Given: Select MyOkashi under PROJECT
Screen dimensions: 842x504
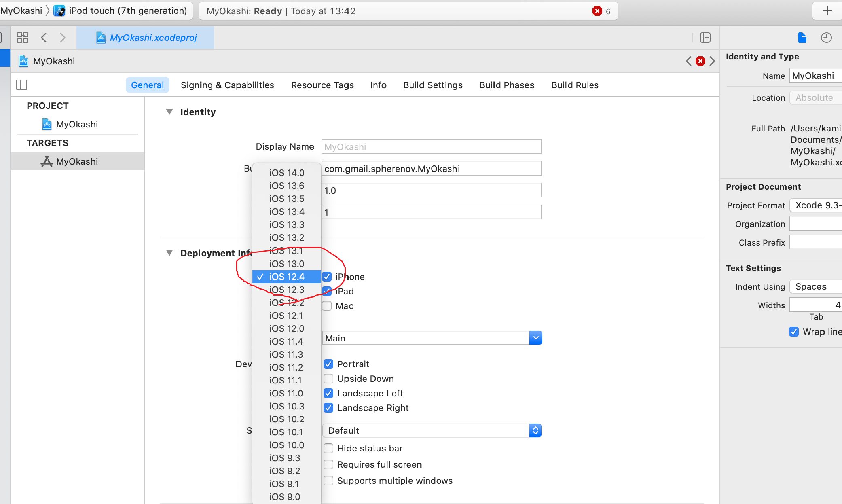Looking at the screenshot, I should pos(77,124).
